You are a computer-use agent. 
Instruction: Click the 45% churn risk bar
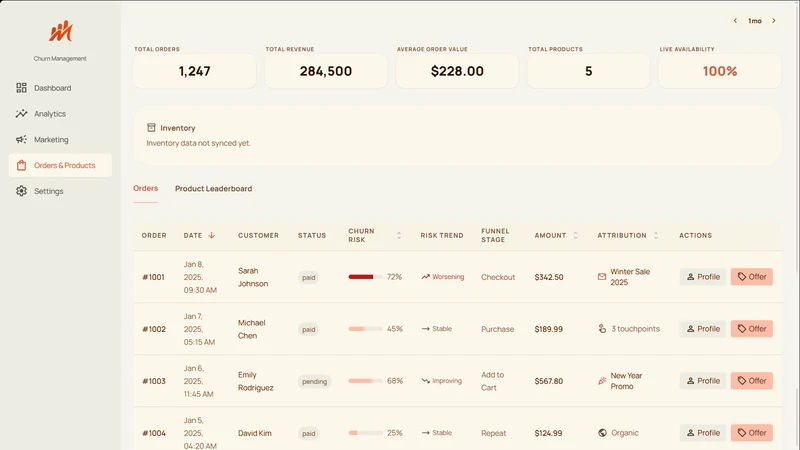tap(365, 329)
